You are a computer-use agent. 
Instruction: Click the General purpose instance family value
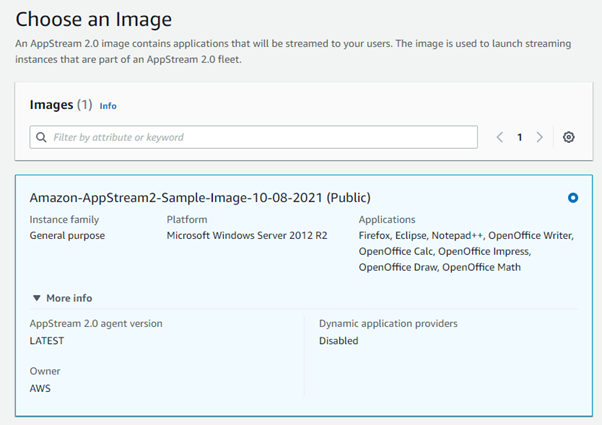pyautogui.click(x=67, y=235)
